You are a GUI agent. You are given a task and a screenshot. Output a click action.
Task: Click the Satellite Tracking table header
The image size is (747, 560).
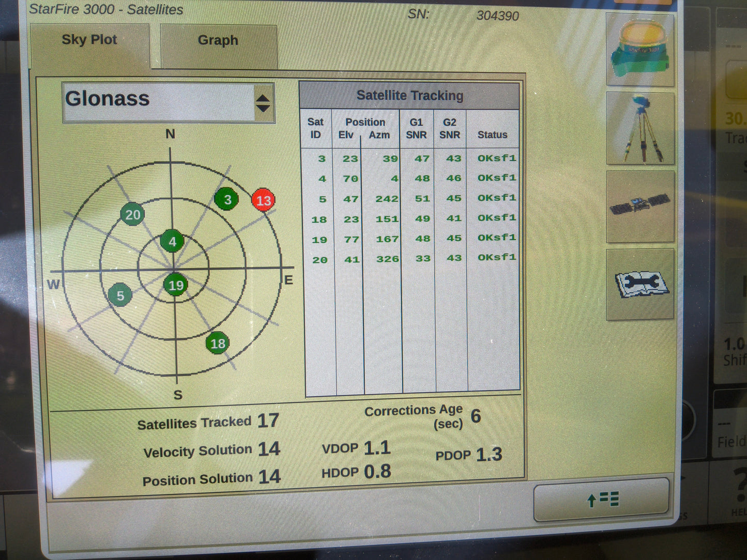pos(409,96)
